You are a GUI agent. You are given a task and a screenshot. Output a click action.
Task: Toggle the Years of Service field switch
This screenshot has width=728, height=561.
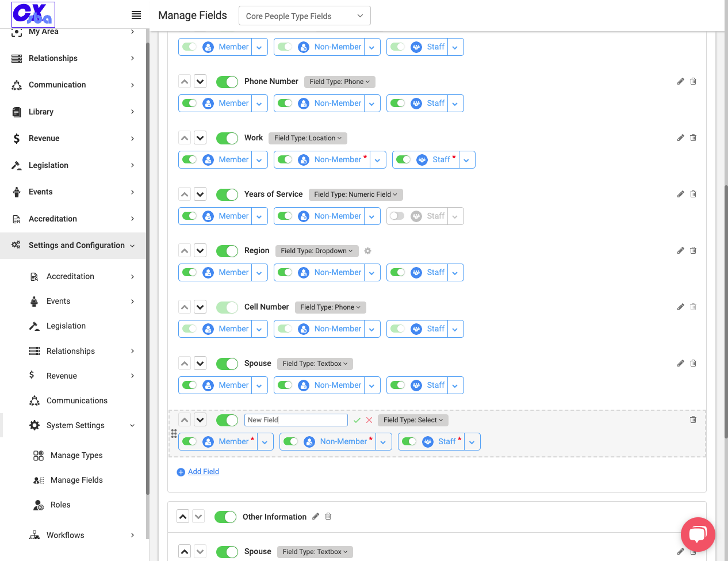(x=227, y=194)
